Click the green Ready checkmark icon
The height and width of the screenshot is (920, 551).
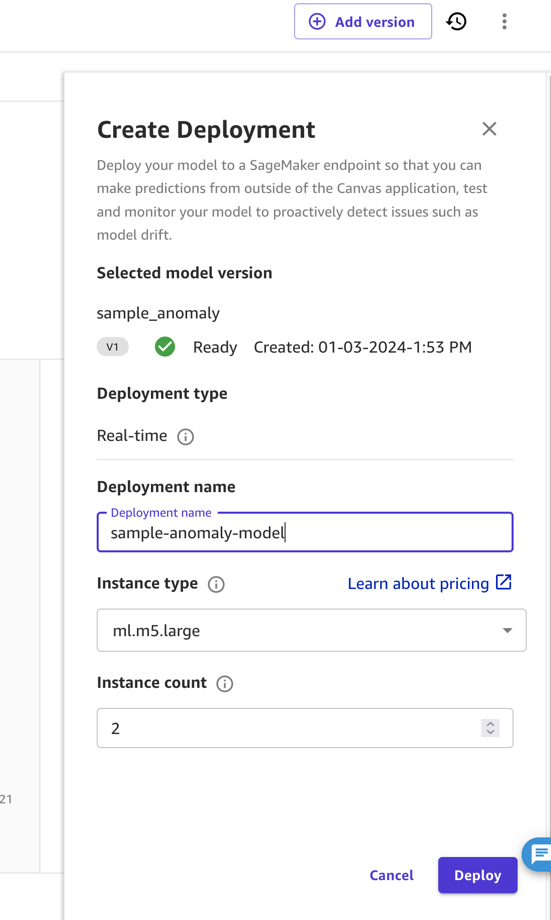click(165, 347)
